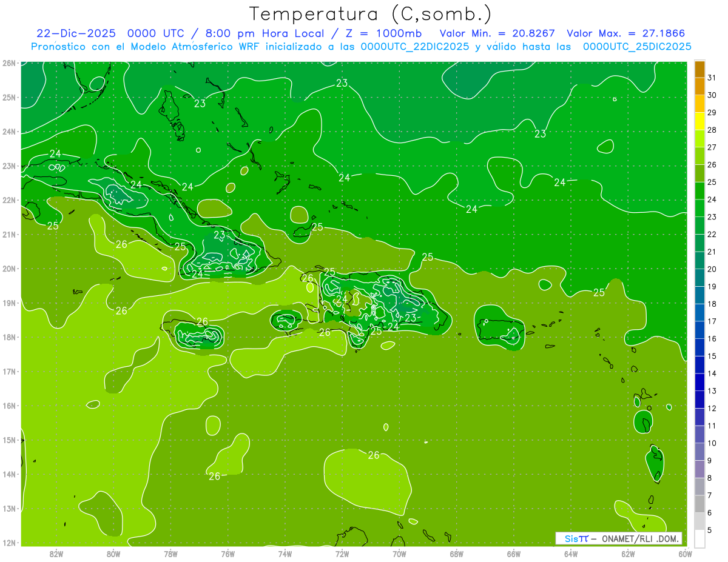Click the teal legend swatch between 19 and 20

(699, 278)
